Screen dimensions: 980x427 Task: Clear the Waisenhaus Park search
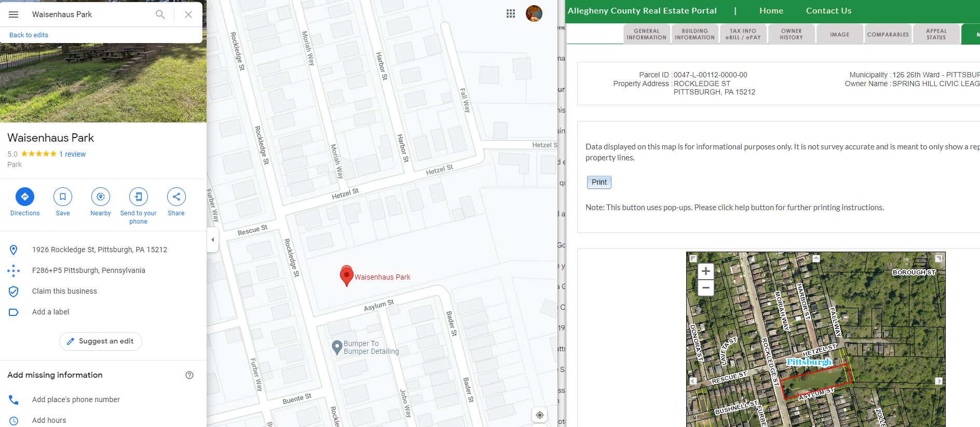point(188,15)
